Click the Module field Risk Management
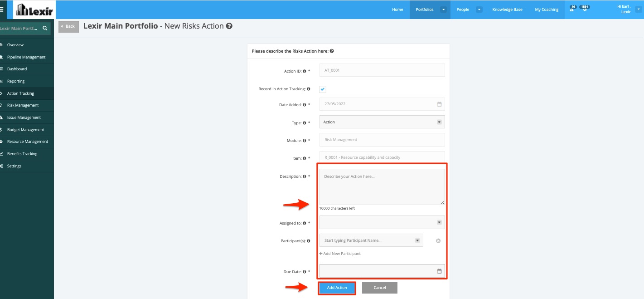This screenshot has width=644, height=299. click(x=382, y=140)
